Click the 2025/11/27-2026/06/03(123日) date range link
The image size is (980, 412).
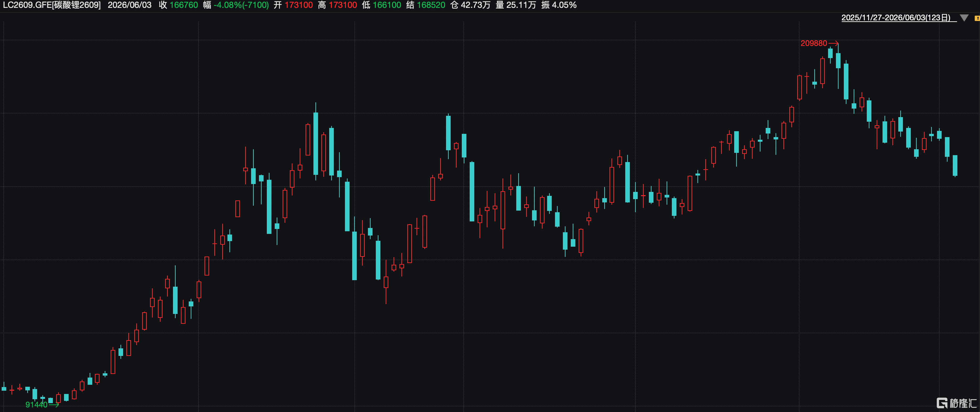(899, 18)
